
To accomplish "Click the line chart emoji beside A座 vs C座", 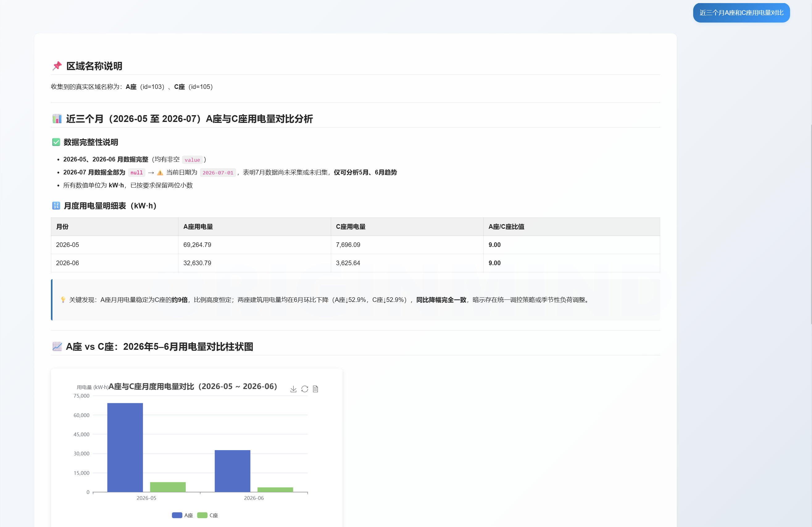I will [x=57, y=346].
